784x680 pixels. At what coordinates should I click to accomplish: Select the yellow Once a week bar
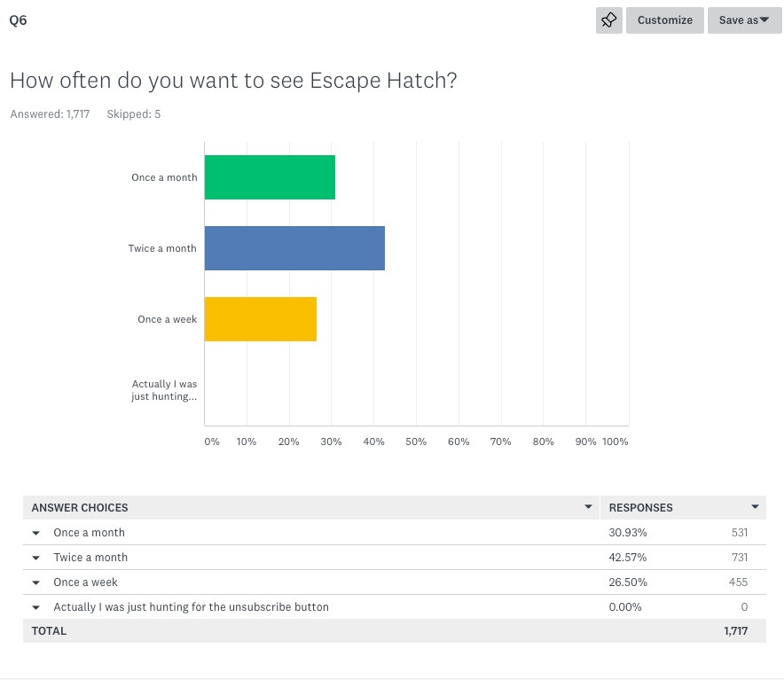[x=261, y=319]
